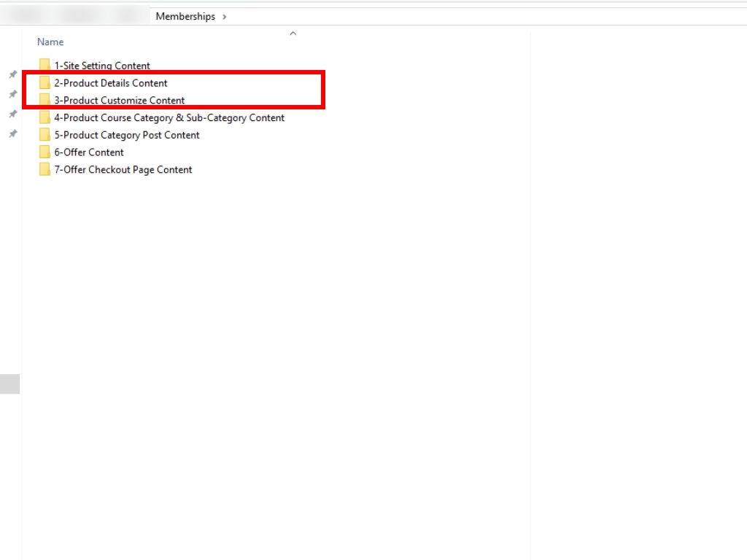
Task: Expand the chevron after Memberships breadcrumb
Action: 225,17
